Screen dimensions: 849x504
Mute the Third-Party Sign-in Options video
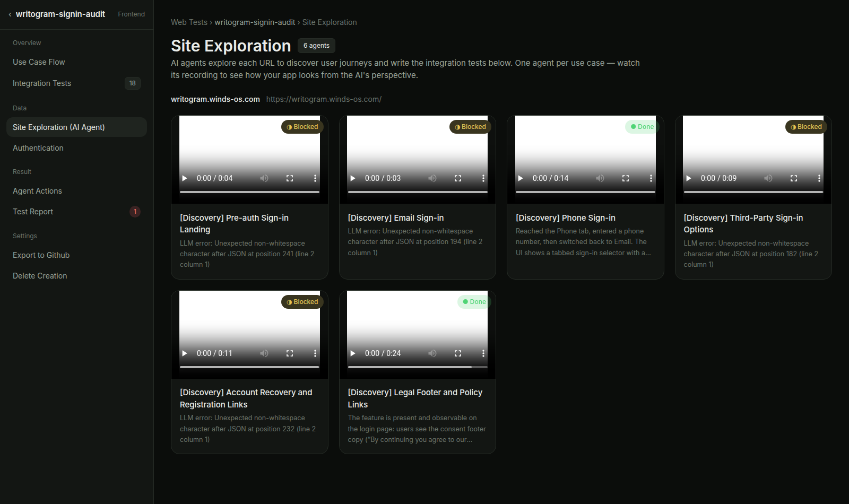point(768,178)
